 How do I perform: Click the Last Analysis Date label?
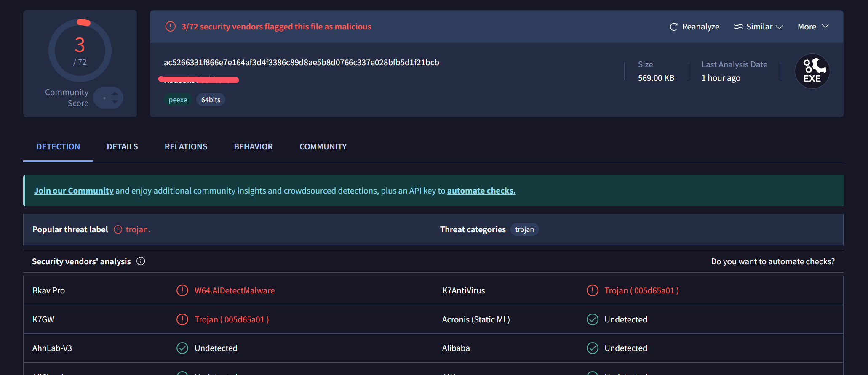[x=734, y=64]
